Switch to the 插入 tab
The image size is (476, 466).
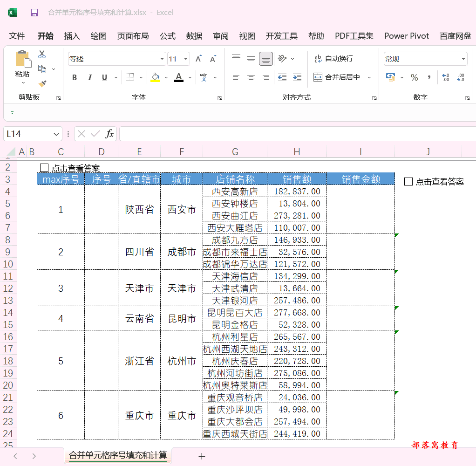coord(72,36)
